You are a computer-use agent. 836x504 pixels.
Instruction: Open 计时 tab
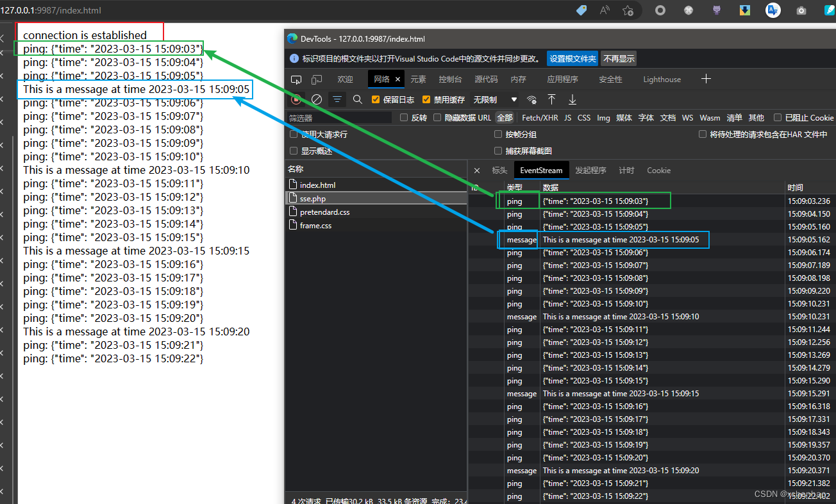[626, 171]
